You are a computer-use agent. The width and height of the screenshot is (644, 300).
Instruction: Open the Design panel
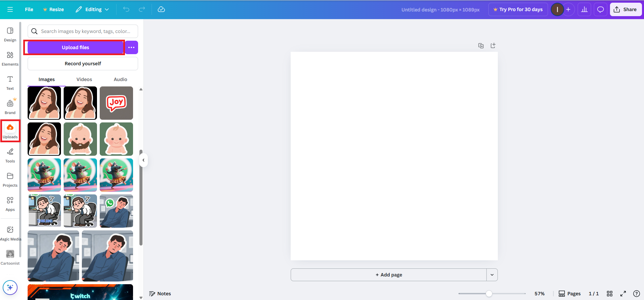coord(10,34)
